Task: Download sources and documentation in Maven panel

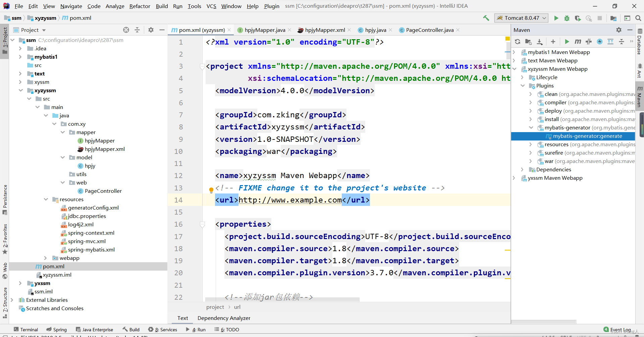Action: [x=540, y=42]
